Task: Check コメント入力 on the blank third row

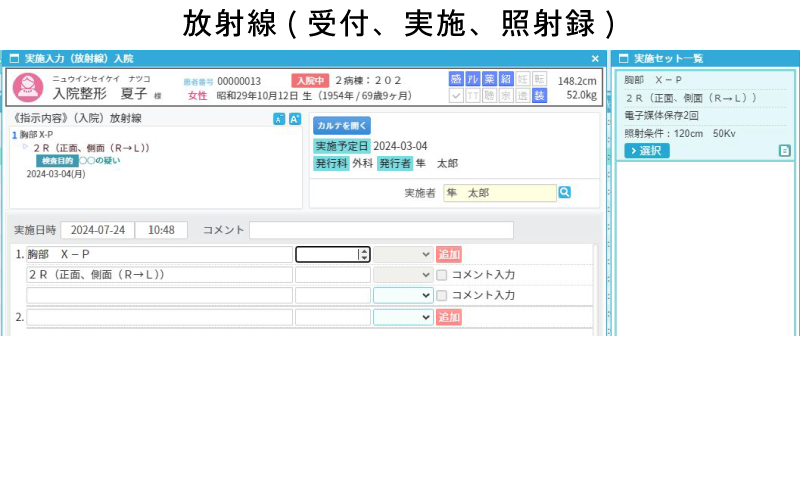Action: point(442,296)
